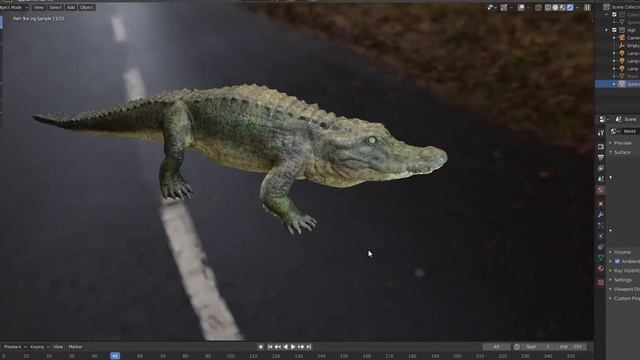Pause the viewport render preview
The height and width of the screenshot is (360, 640).
[x=587, y=7]
